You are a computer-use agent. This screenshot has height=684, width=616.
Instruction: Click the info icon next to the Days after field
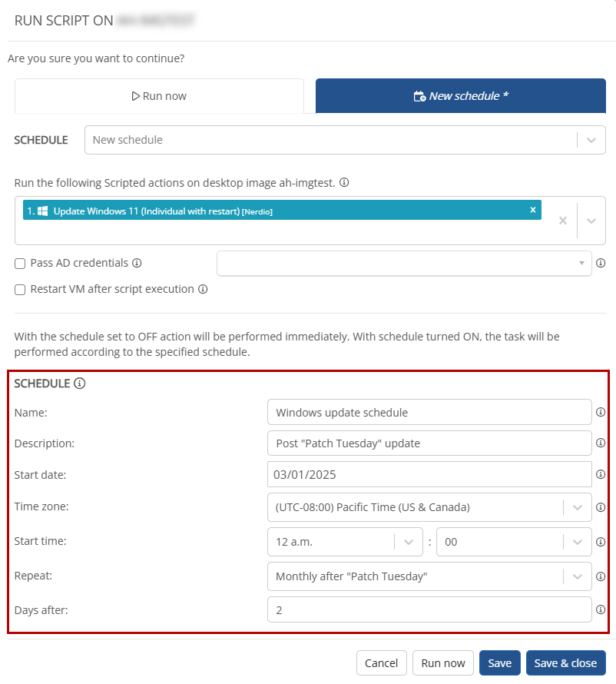[601, 609]
